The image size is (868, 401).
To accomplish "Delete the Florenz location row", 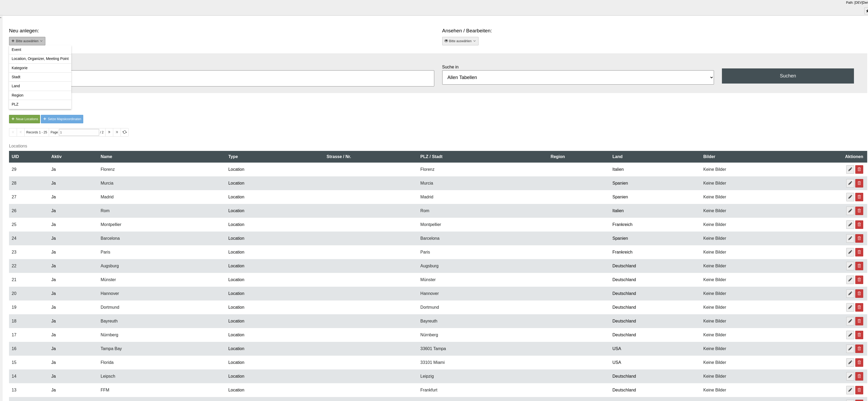I will [859, 169].
